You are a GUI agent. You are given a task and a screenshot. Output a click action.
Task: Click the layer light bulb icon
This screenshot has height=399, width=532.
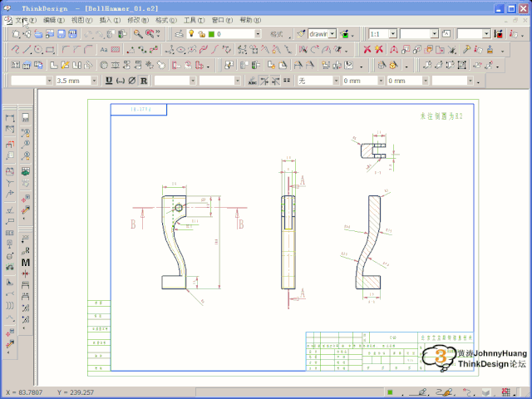(191, 33)
